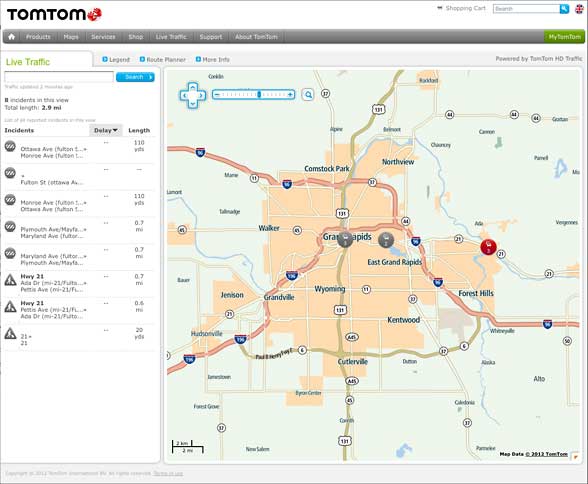Open the TomTom map data copyright link
Screen dimensions: 588x484
pyautogui.click(x=546, y=454)
